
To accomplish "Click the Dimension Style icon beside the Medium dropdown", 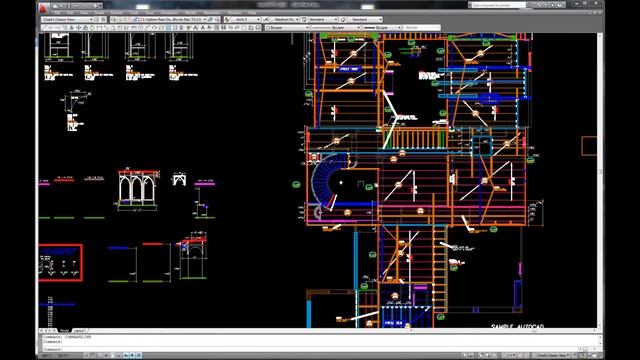I will tap(266, 20).
